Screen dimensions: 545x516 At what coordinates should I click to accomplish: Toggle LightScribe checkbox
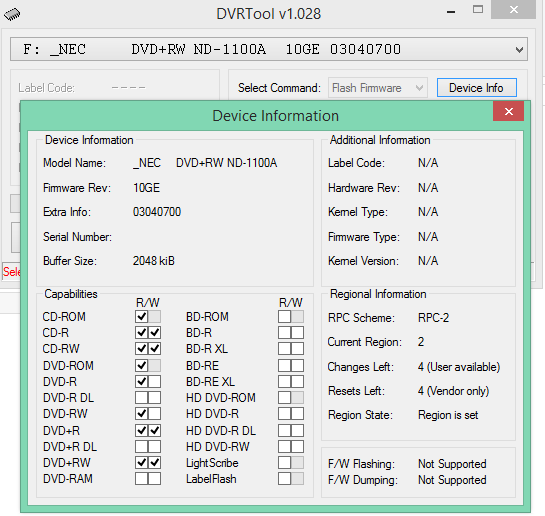(284, 462)
